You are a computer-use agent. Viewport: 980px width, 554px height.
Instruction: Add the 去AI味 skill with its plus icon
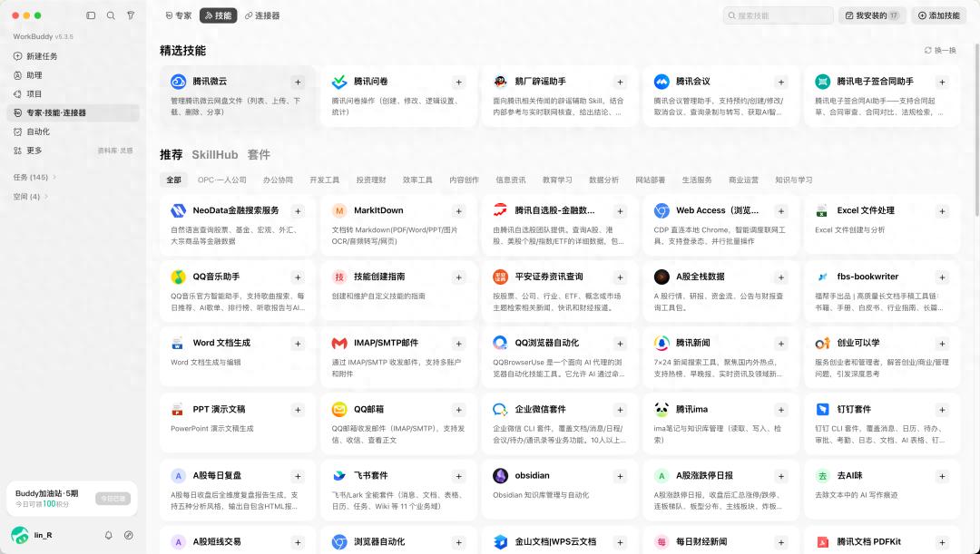[x=942, y=476]
